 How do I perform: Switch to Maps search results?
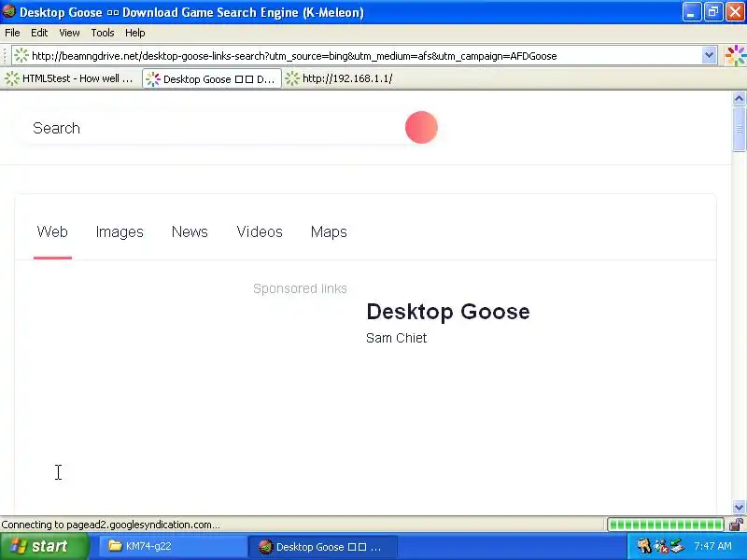[329, 231]
